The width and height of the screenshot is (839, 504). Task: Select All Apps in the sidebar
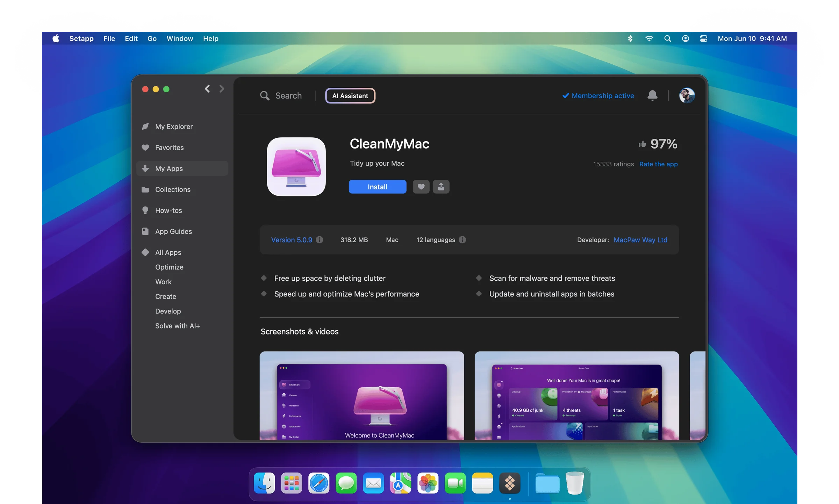[182, 252]
